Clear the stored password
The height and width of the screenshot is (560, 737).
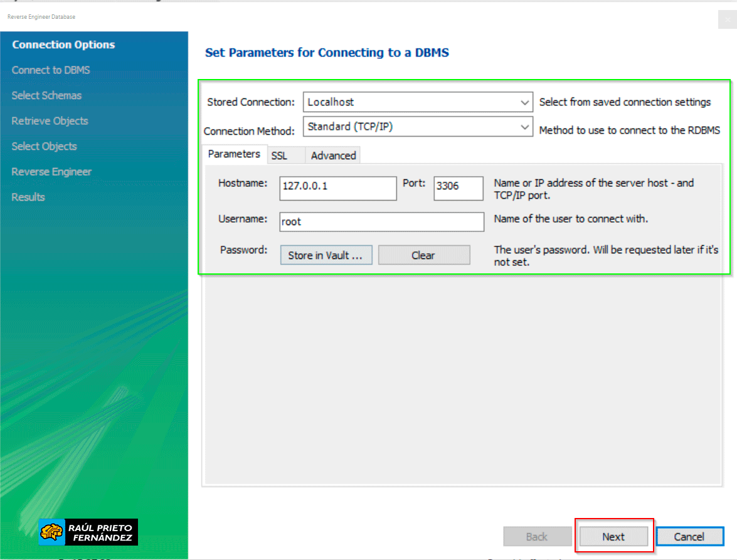click(423, 255)
